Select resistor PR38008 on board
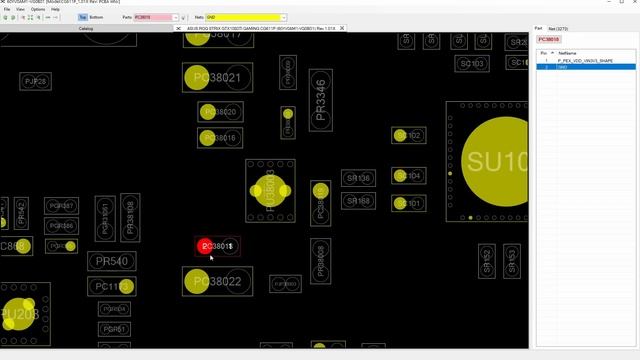This screenshot has width=640, height=360. (320, 261)
